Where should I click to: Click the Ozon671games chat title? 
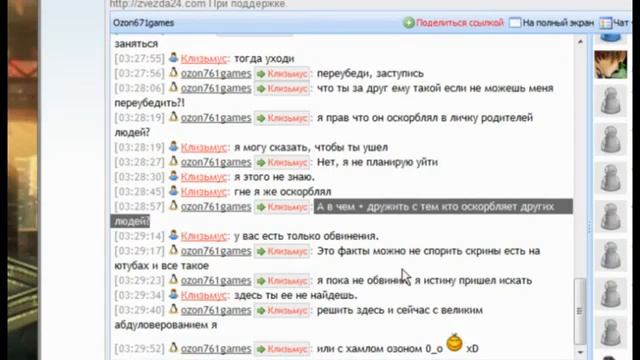pos(144,23)
